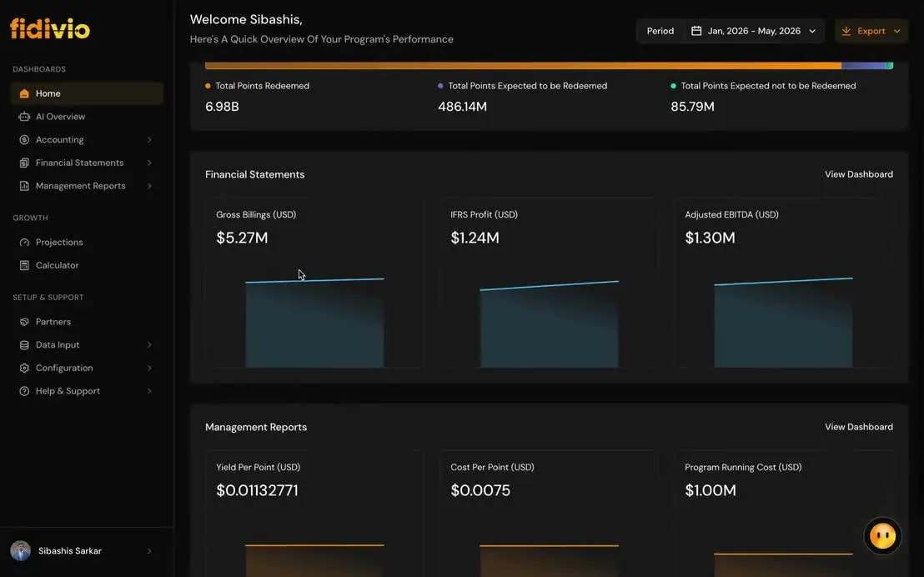Click orange redeemed segment of points bar
This screenshot has width=924, height=577.
[x=523, y=65]
